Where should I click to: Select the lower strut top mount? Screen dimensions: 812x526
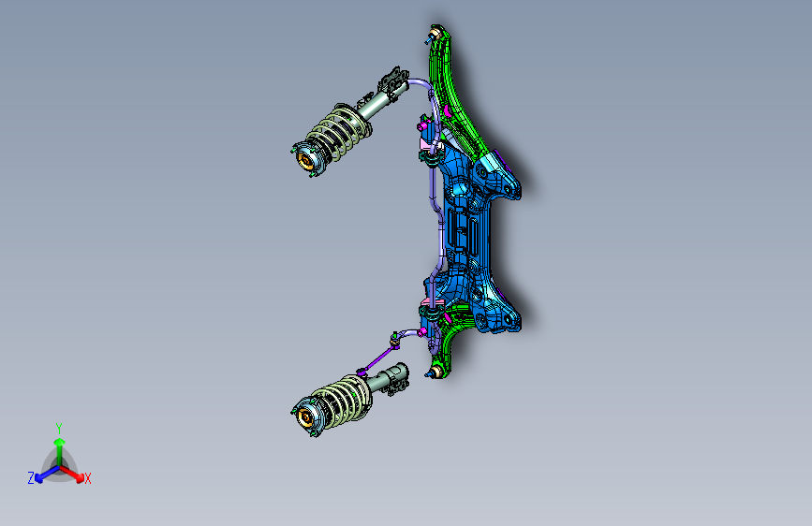307,416
